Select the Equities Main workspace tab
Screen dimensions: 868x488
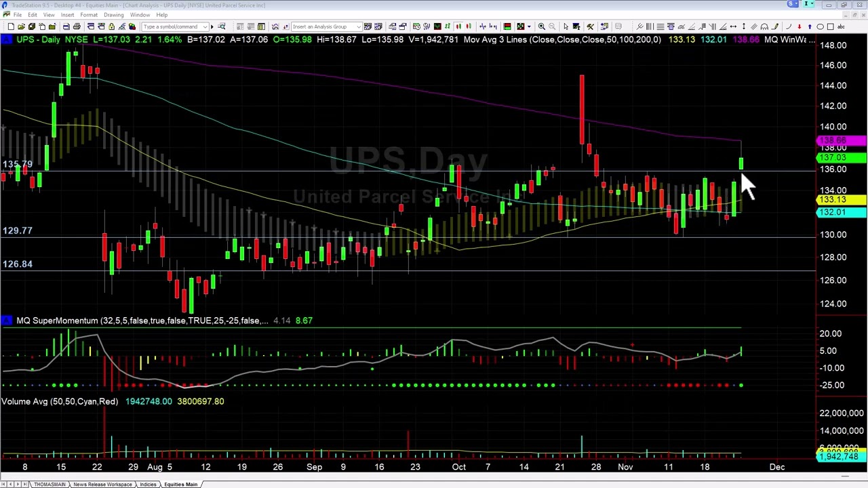pyautogui.click(x=180, y=484)
